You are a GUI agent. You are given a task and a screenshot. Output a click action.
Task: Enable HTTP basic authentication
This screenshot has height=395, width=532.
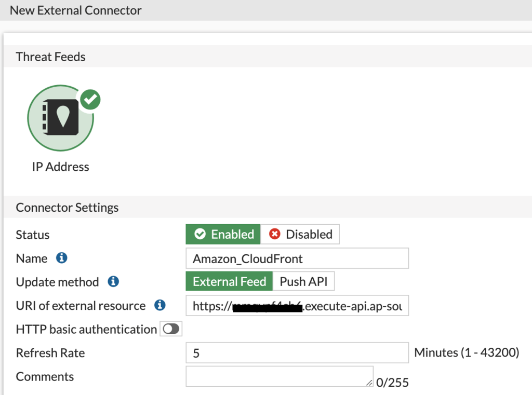click(x=171, y=329)
